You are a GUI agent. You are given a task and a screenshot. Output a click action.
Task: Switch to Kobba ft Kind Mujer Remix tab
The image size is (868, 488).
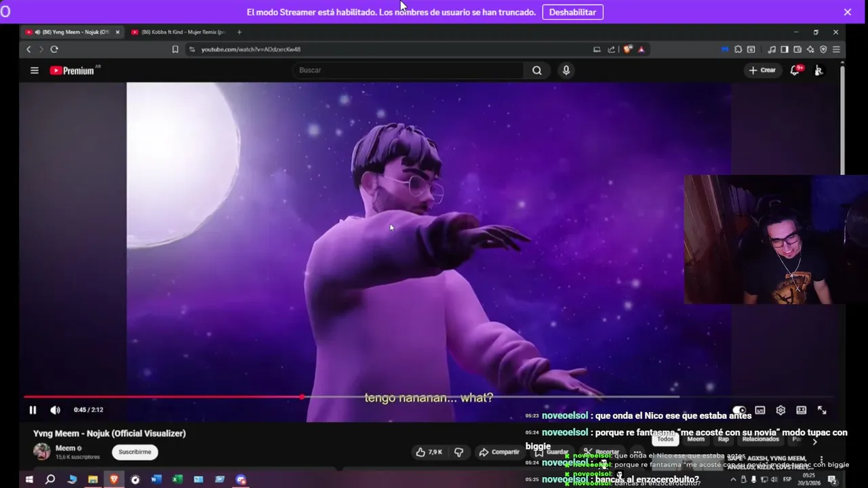coord(178,32)
